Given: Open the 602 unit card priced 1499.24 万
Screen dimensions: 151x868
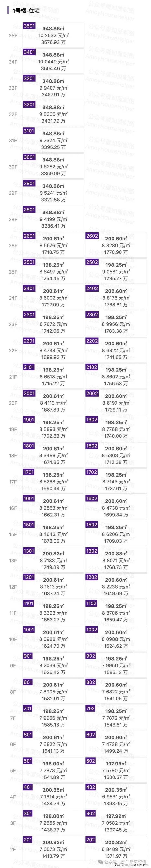Looking at the screenshot, I should click(116, 744).
